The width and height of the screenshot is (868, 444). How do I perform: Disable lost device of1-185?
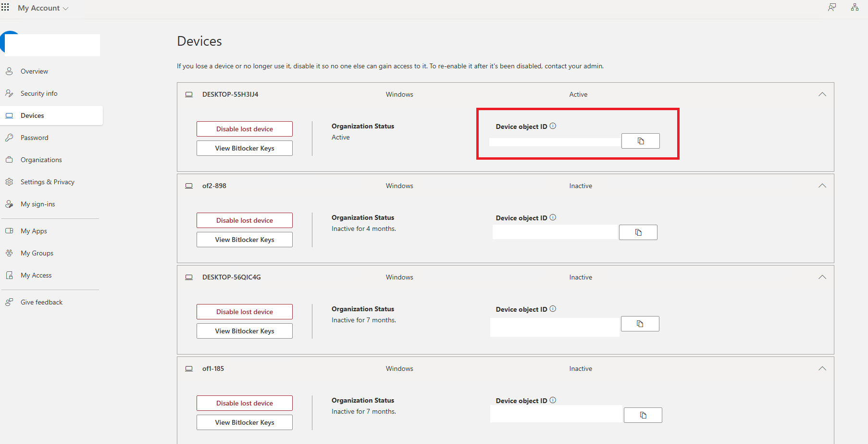click(245, 403)
